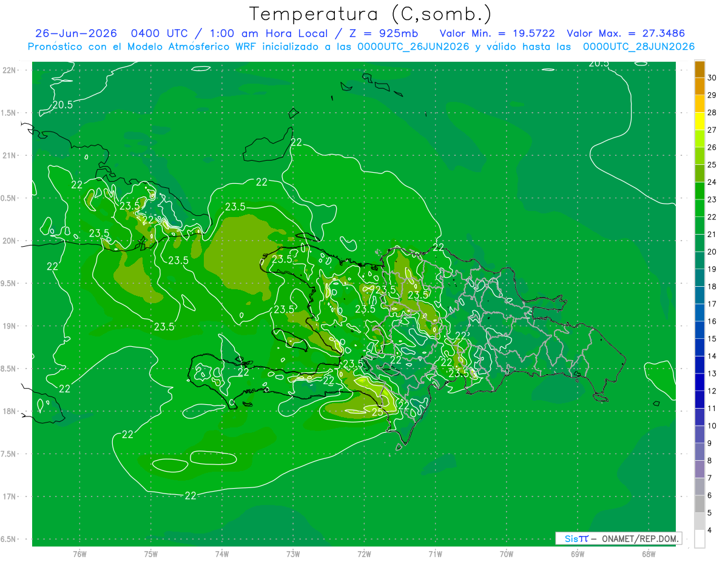This screenshot has width=728, height=562.
Task: Click the '0000UTC_26JUN2026' initialization time text
Action: coord(413,47)
